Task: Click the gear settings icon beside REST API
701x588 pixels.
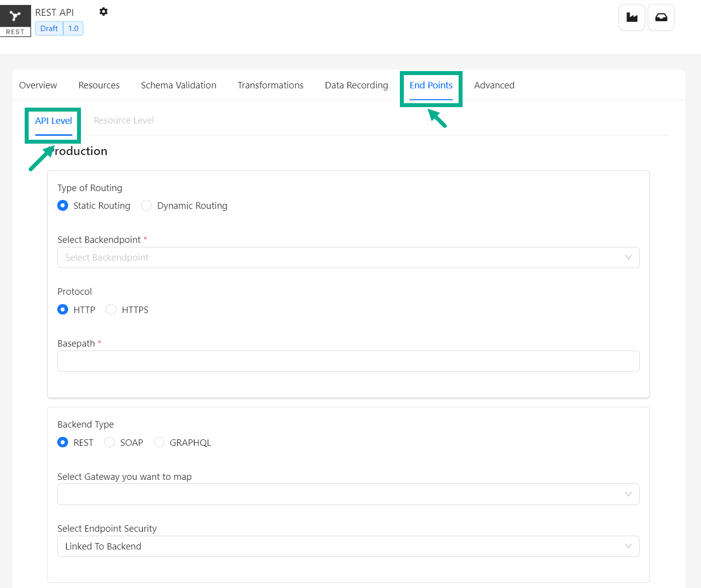Action: (x=103, y=11)
